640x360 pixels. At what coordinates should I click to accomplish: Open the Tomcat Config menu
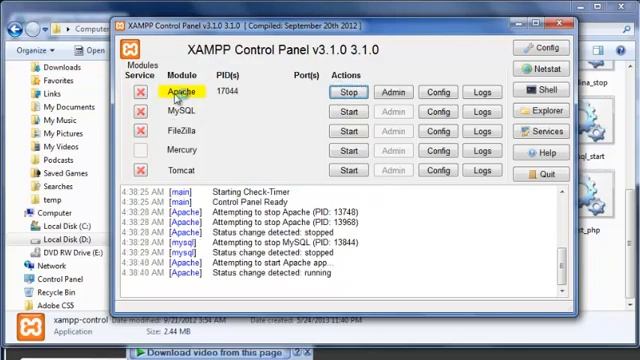(x=438, y=170)
